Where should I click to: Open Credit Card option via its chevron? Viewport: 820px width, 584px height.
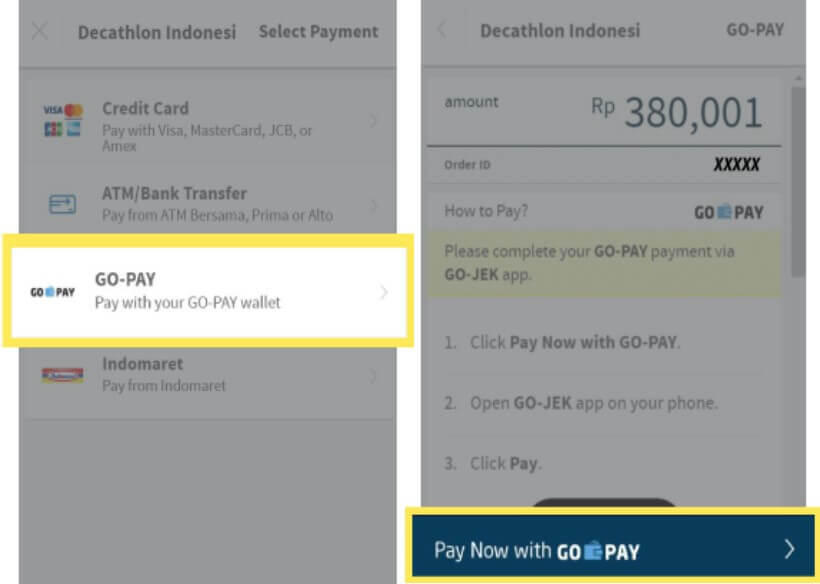pos(373,121)
